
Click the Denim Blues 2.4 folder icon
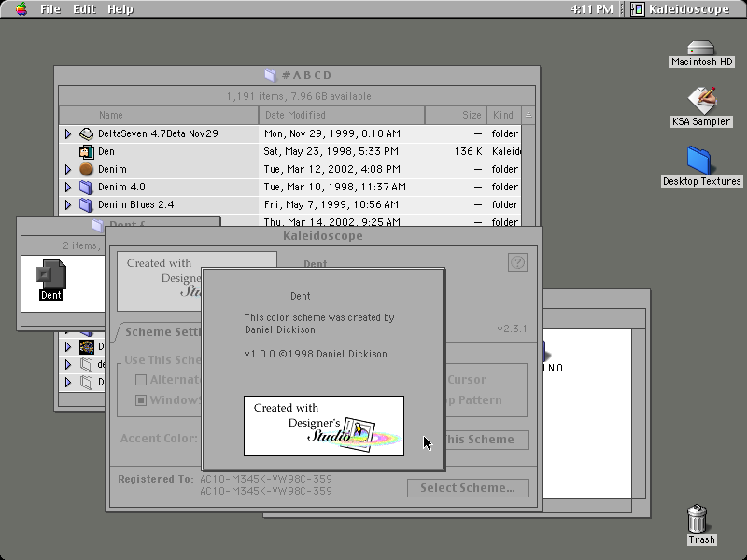[x=86, y=204]
